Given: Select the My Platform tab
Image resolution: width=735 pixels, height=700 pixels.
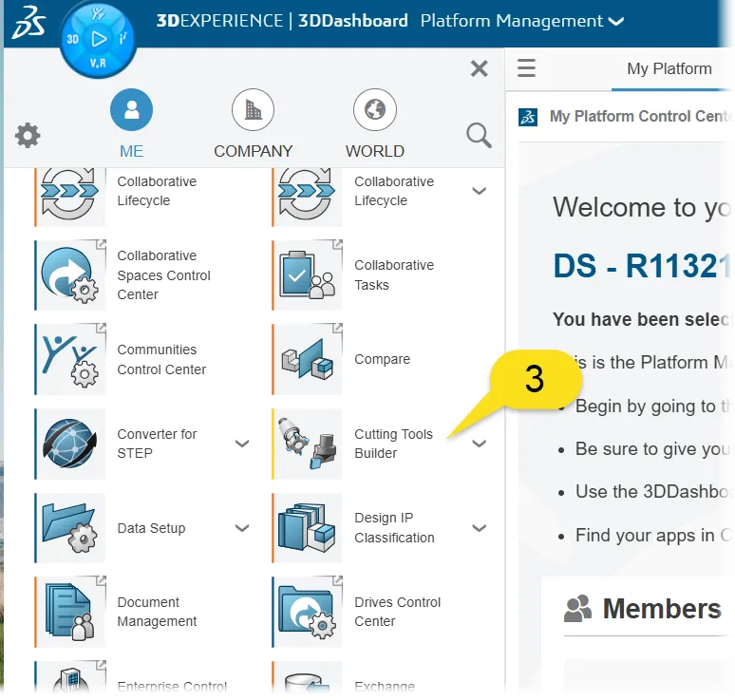Looking at the screenshot, I should [x=669, y=68].
